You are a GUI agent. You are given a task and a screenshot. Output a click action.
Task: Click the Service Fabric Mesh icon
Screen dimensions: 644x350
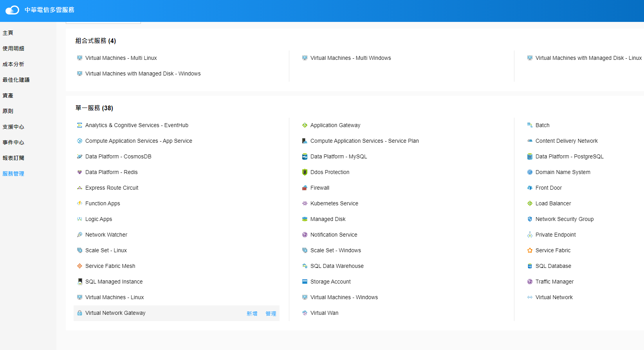click(80, 266)
